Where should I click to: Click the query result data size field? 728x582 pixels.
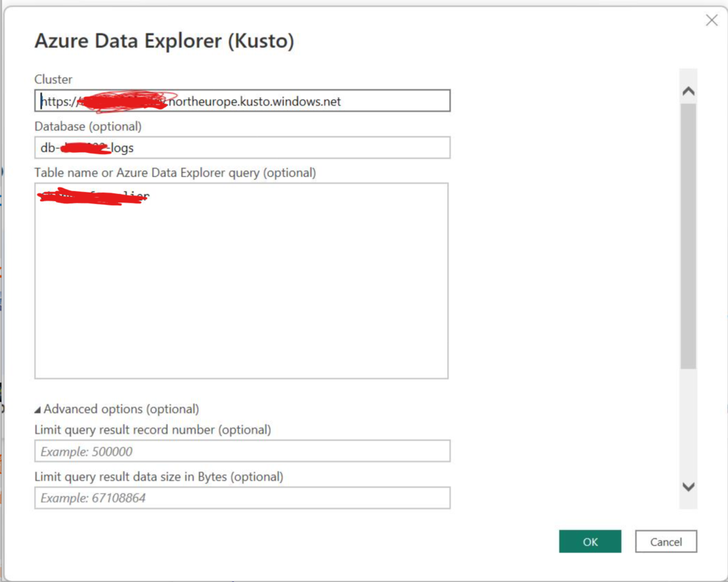coord(242,498)
